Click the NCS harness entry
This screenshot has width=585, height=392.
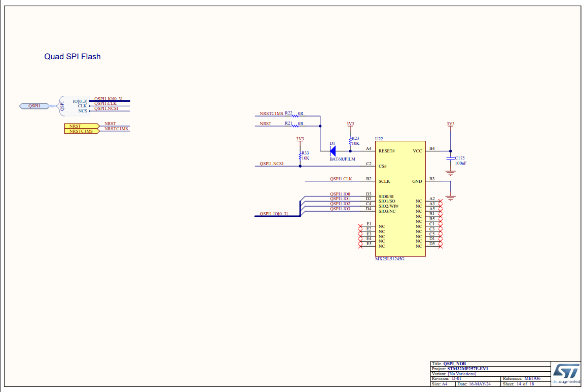coord(83,111)
